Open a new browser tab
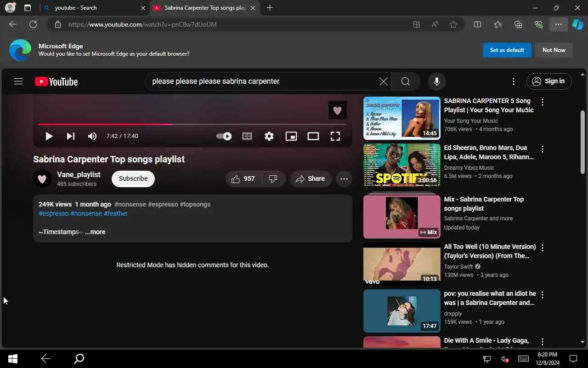 pyautogui.click(x=270, y=8)
